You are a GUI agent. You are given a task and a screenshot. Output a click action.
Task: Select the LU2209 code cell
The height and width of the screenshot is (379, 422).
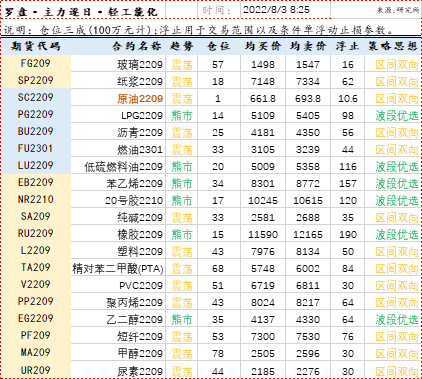coord(36,165)
